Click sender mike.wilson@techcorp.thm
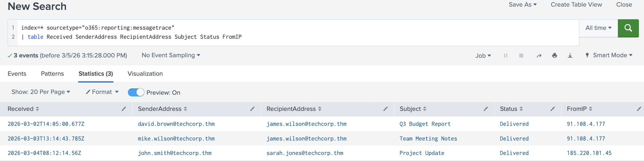This screenshot has height=161, width=644. click(176, 138)
